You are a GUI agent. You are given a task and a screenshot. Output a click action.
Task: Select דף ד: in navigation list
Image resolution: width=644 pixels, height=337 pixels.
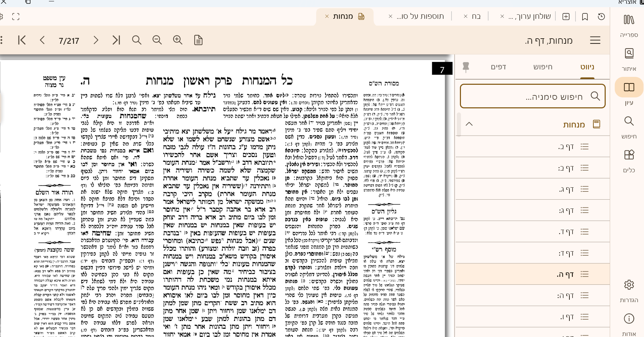(566, 253)
